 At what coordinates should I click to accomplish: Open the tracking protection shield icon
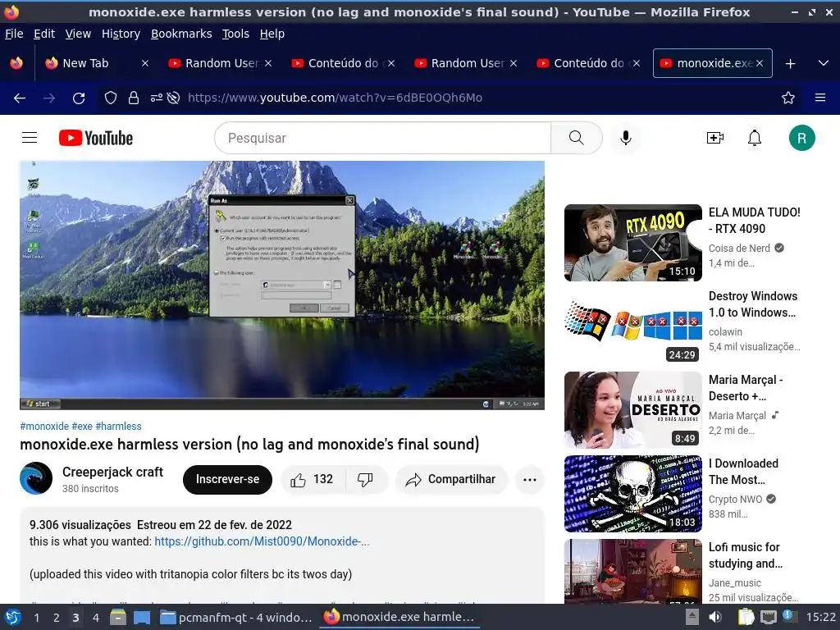pos(111,98)
